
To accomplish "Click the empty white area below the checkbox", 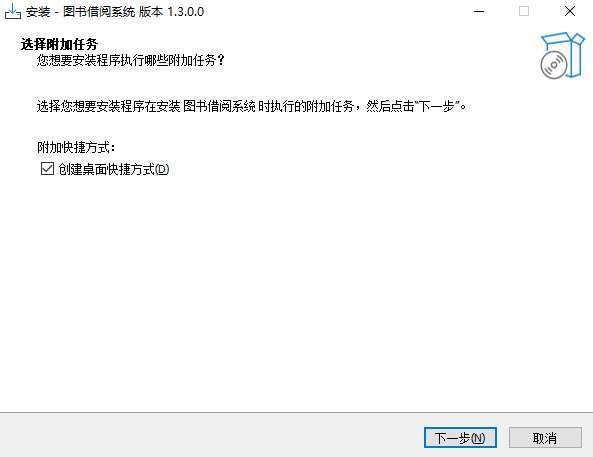I will (296, 291).
